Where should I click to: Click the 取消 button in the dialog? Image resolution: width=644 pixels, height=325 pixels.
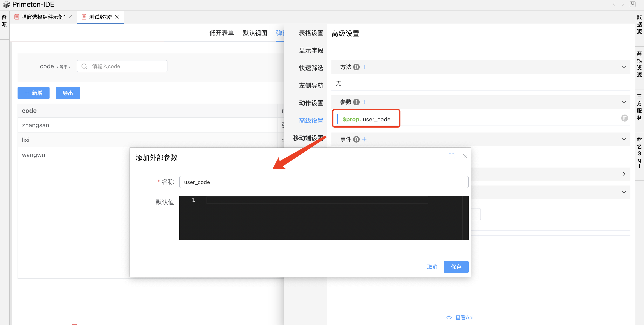click(432, 267)
